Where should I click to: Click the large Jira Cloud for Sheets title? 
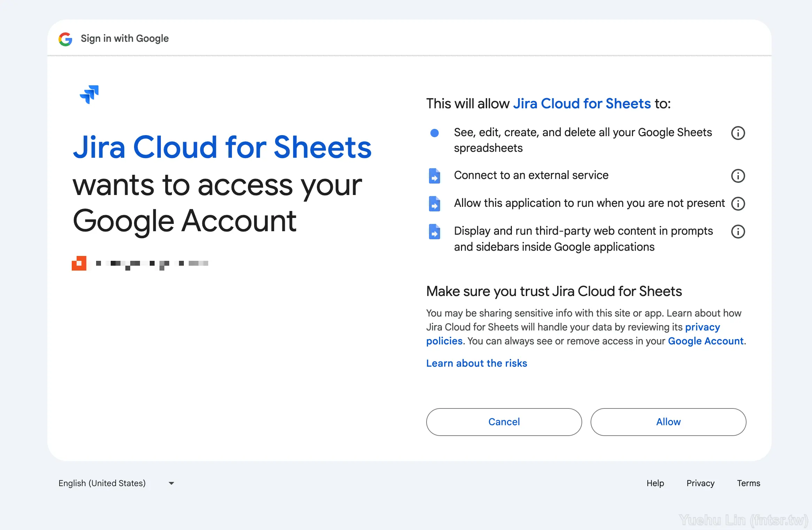click(222, 147)
